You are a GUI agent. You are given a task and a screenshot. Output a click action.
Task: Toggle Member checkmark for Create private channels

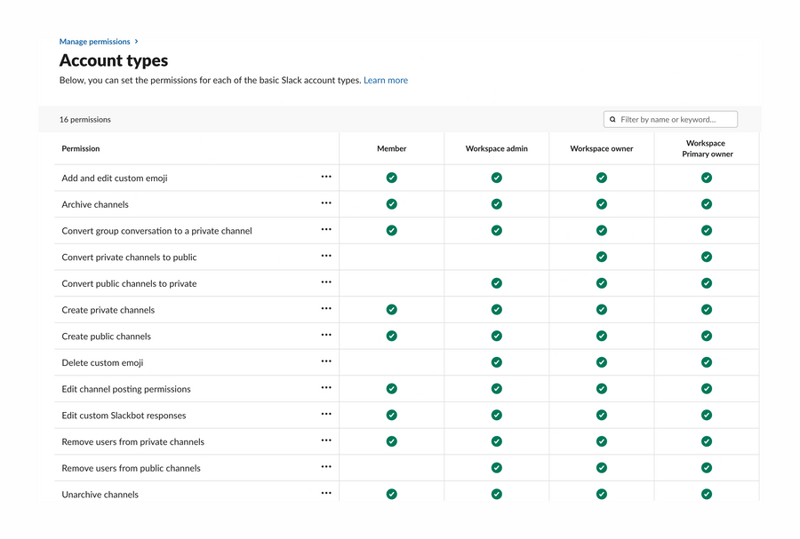coord(391,309)
